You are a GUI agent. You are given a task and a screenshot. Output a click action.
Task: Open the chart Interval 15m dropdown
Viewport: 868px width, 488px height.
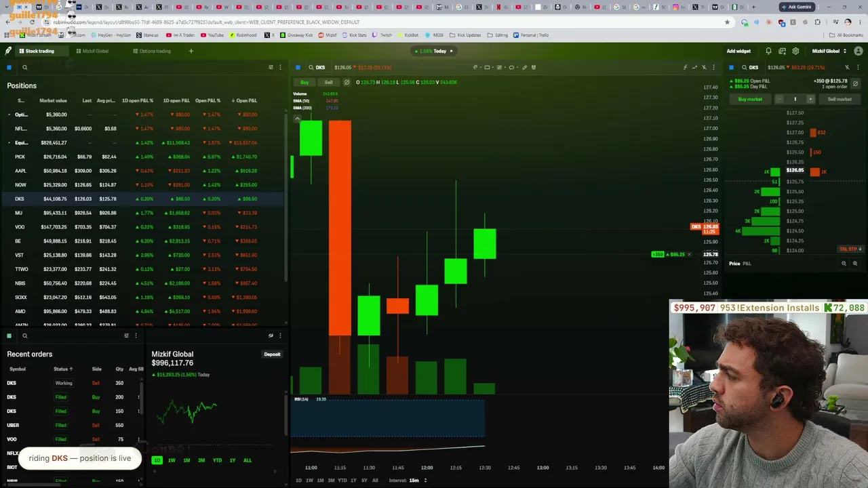[x=409, y=481]
